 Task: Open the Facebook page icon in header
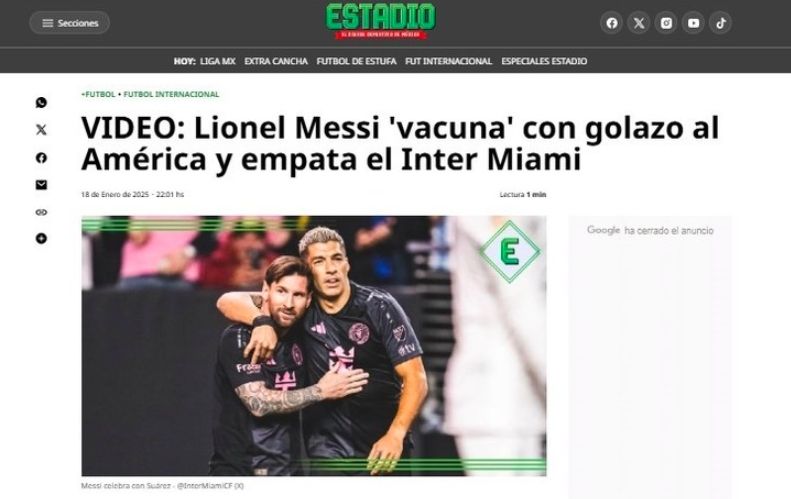[612, 23]
